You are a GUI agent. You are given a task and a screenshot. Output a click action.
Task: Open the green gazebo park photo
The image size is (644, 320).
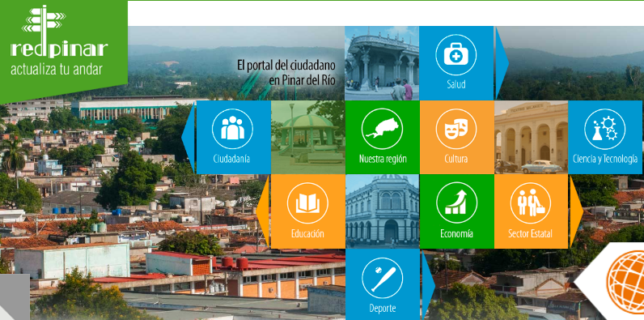[x=308, y=138]
